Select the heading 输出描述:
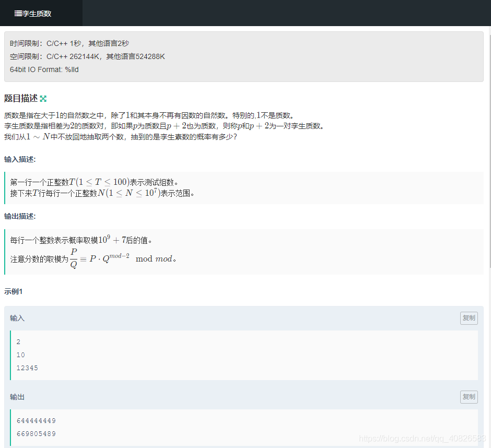491x448 pixels. pos(20,216)
